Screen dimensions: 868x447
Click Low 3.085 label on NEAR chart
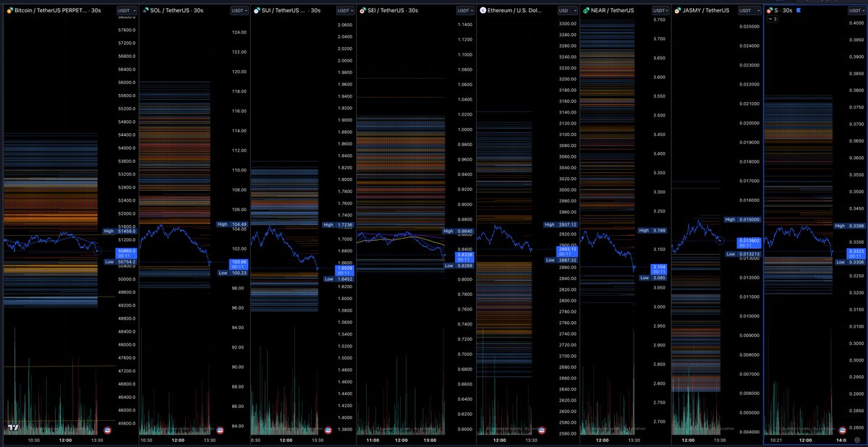654,277
